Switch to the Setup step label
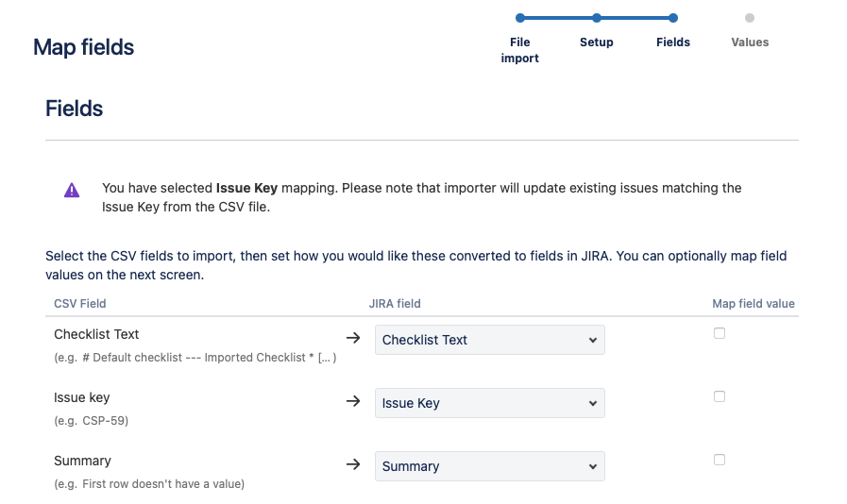Screen dimensions: 847x504 coord(597,42)
